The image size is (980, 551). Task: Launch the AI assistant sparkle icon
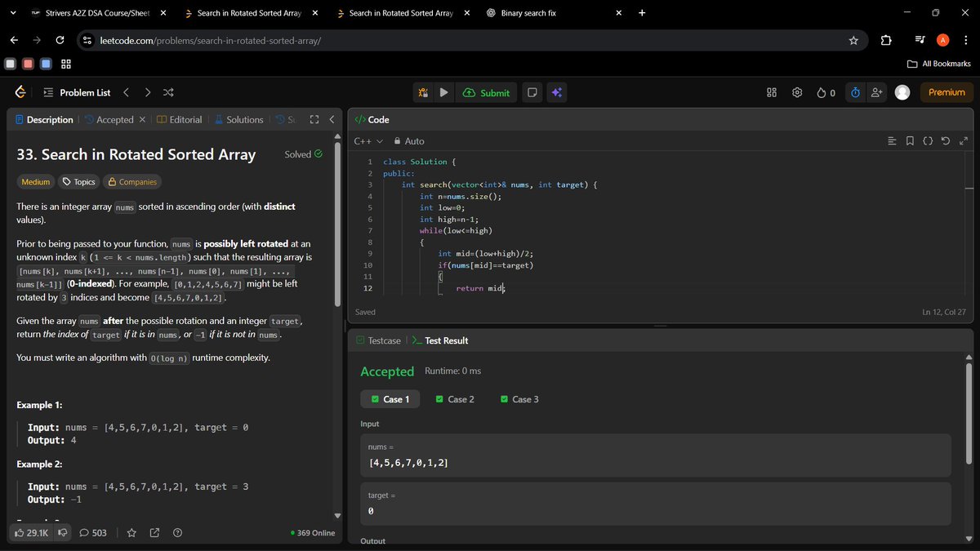point(556,92)
